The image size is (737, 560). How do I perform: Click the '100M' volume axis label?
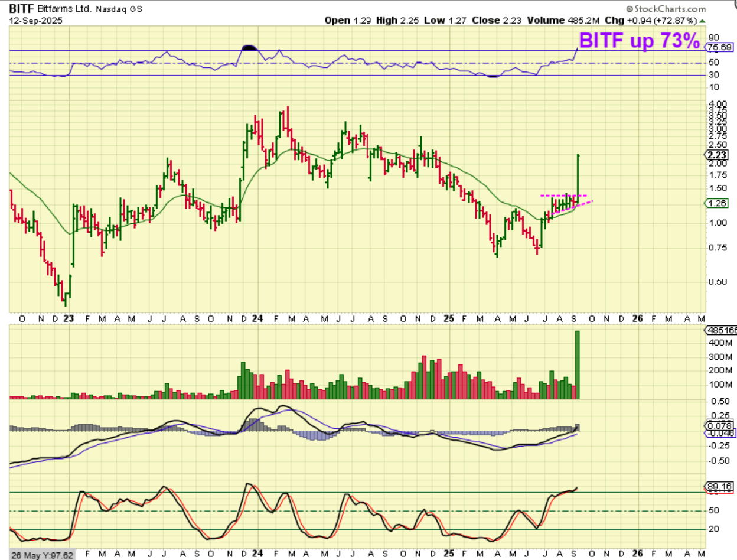720,385
